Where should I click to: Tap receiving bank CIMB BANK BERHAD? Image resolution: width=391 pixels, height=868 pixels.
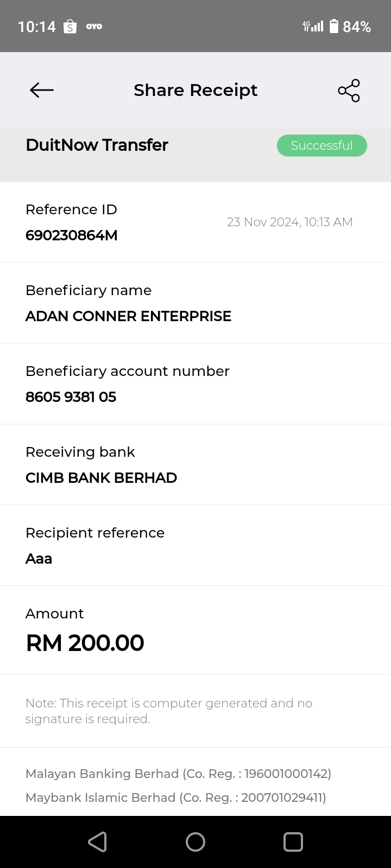[x=101, y=478]
